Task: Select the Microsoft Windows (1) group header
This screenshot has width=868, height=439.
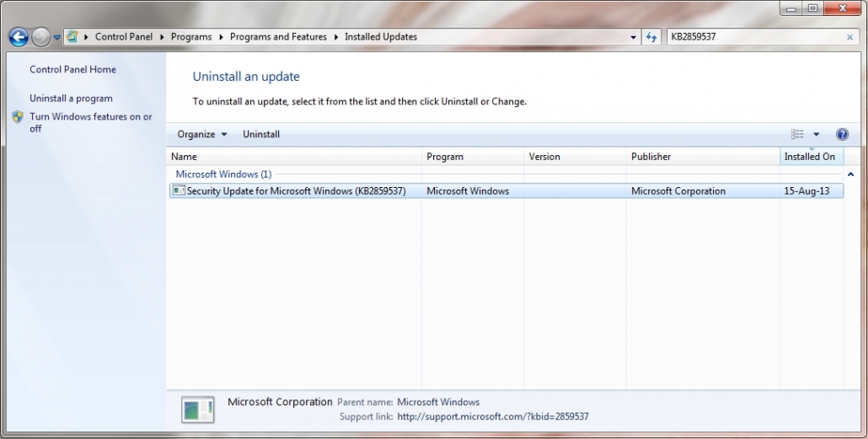Action: [223, 174]
